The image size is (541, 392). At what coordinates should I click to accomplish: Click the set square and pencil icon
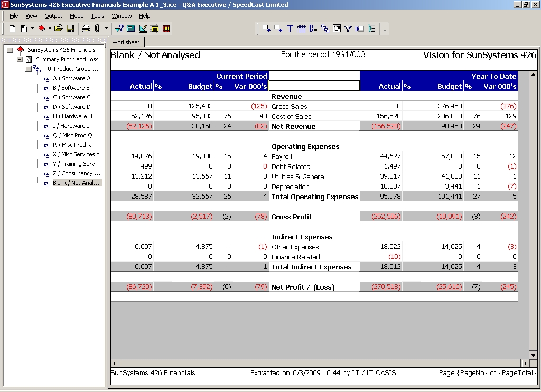pos(143,29)
